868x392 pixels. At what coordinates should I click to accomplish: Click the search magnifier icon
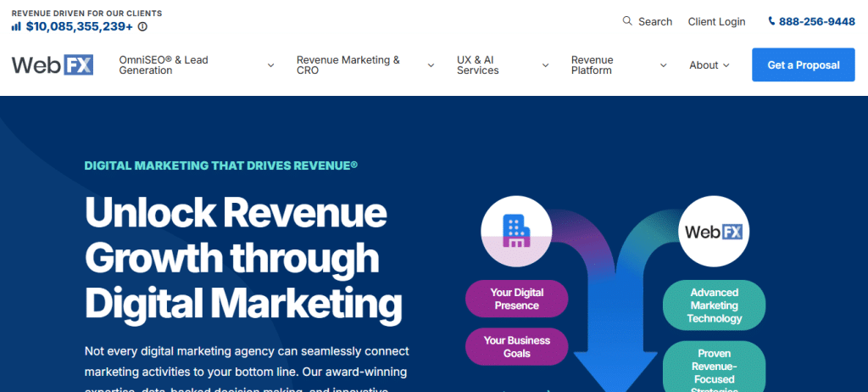(627, 21)
